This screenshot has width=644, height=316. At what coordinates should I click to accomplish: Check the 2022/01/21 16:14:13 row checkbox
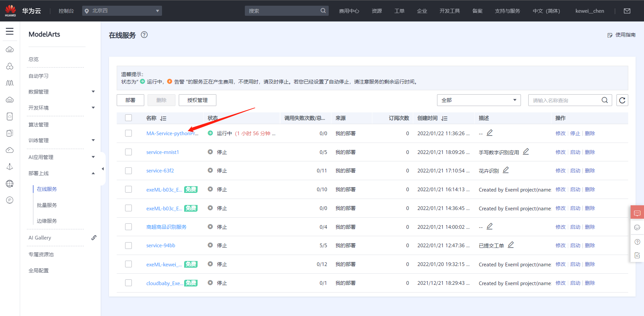[x=128, y=189]
